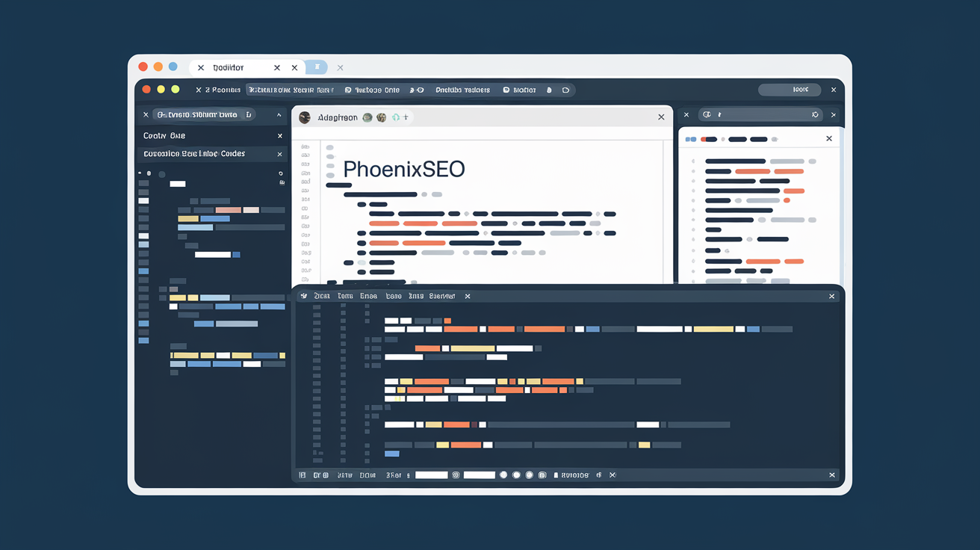Click the red dot in the outer window
Viewport: 980px width, 550px height.
click(143, 67)
